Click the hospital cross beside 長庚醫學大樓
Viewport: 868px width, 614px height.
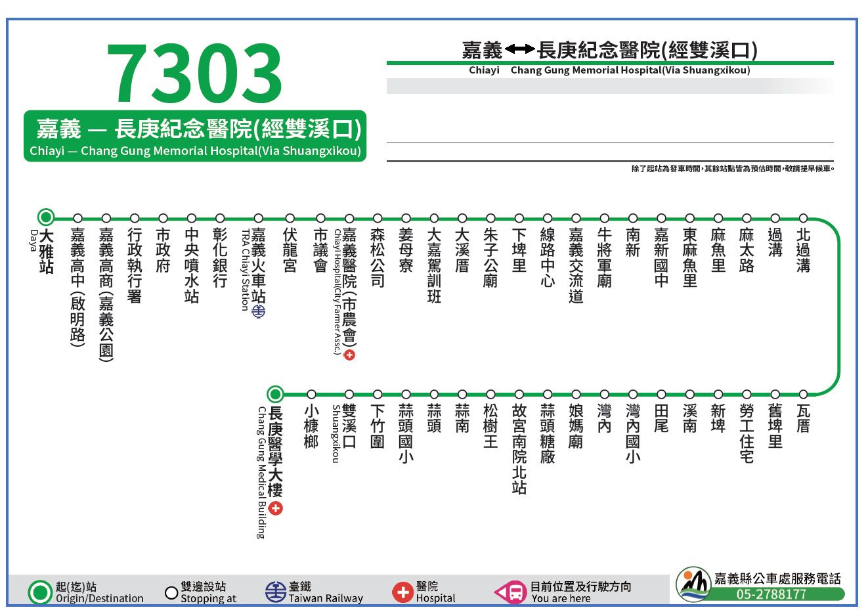275,508
